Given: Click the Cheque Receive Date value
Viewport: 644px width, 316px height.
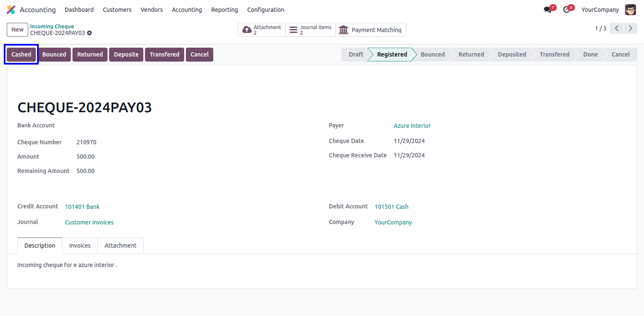Looking at the screenshot, I should point(409,155).
